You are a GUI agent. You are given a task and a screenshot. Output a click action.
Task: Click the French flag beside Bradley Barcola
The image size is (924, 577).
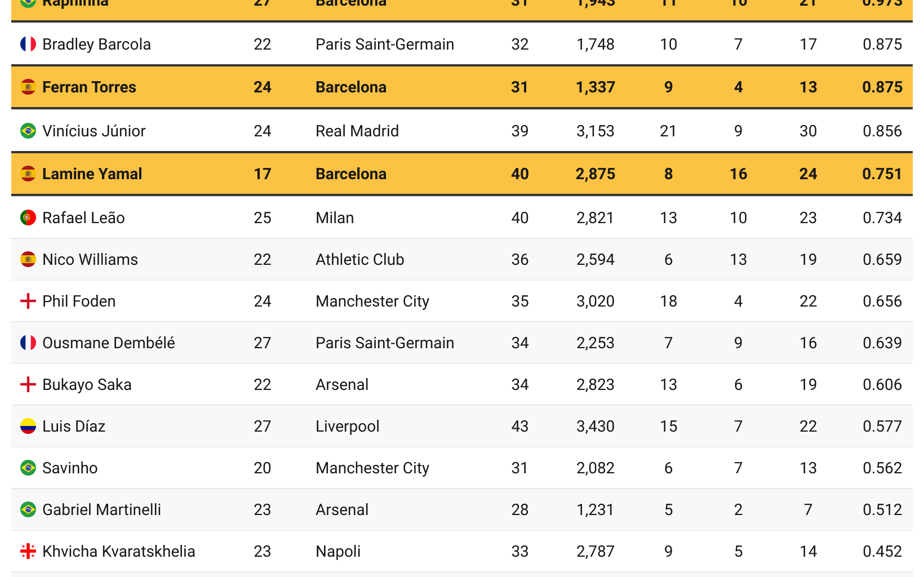click(x=28, y=44)
